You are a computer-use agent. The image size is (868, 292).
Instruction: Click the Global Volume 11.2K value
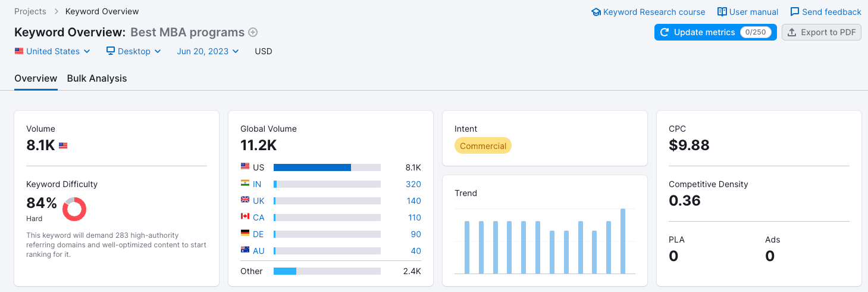tap(259, 145)
